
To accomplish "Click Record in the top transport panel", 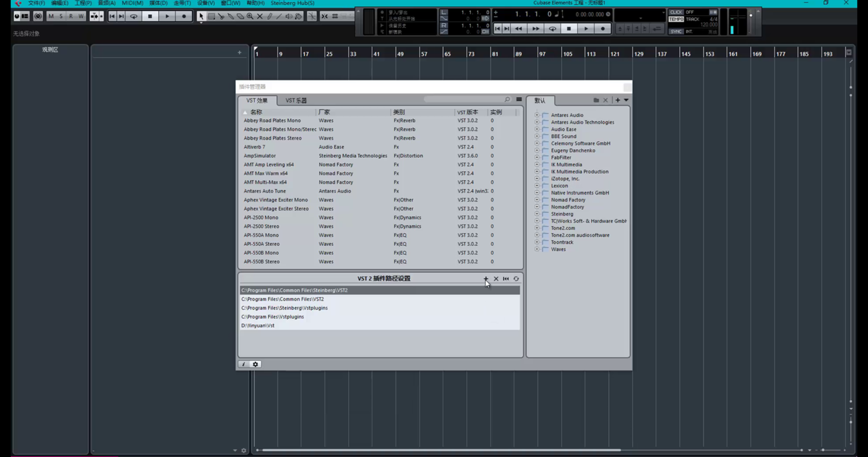I will pyautogui.click(x=603, y=28).
